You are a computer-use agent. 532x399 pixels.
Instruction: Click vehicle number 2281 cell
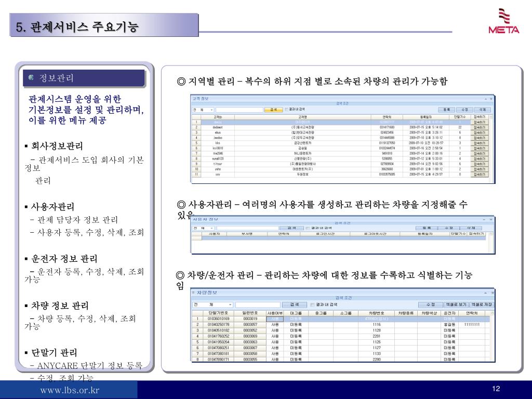pos(377,336)
